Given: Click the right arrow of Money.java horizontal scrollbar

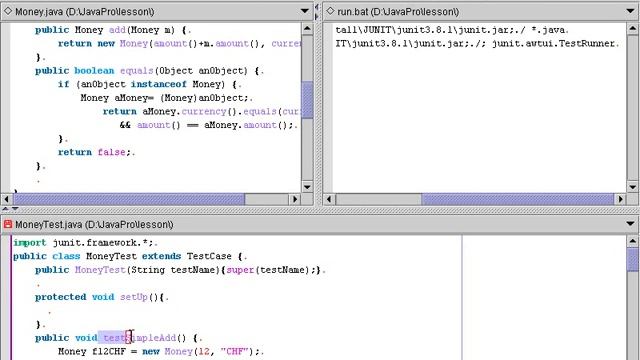Looking at the screenshot, I should click(295, 199).
